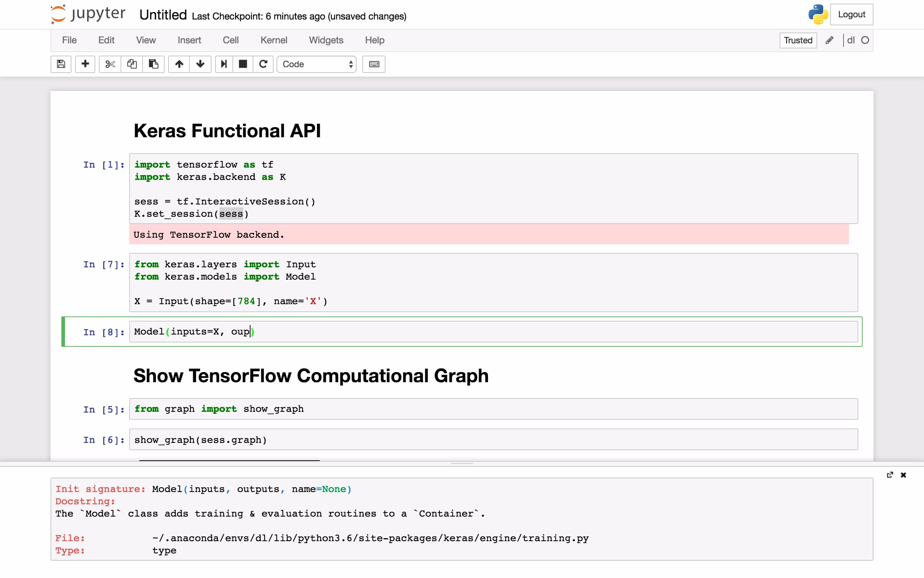Save and checkpoint the notebook
Screen dimensions: 924x578
point(61,64)
